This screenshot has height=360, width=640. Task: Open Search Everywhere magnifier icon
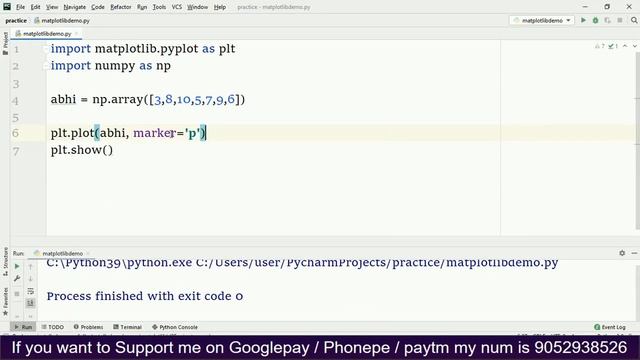634,20
